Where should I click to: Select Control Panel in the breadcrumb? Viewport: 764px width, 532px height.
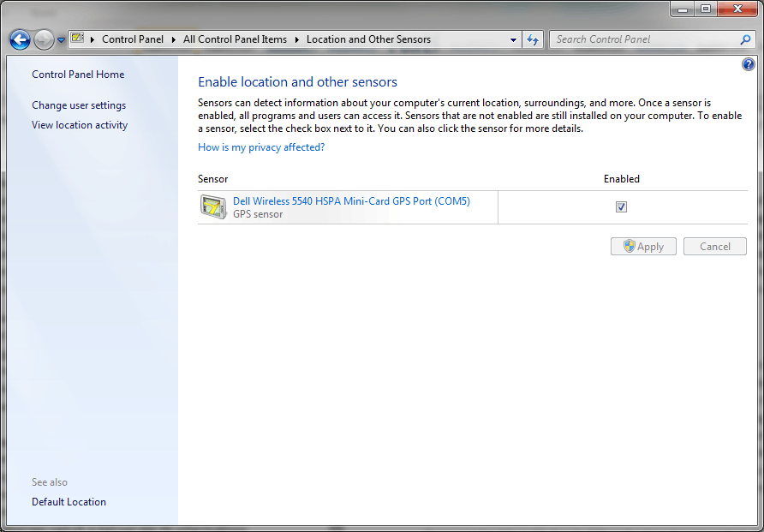tap(133, 39)
